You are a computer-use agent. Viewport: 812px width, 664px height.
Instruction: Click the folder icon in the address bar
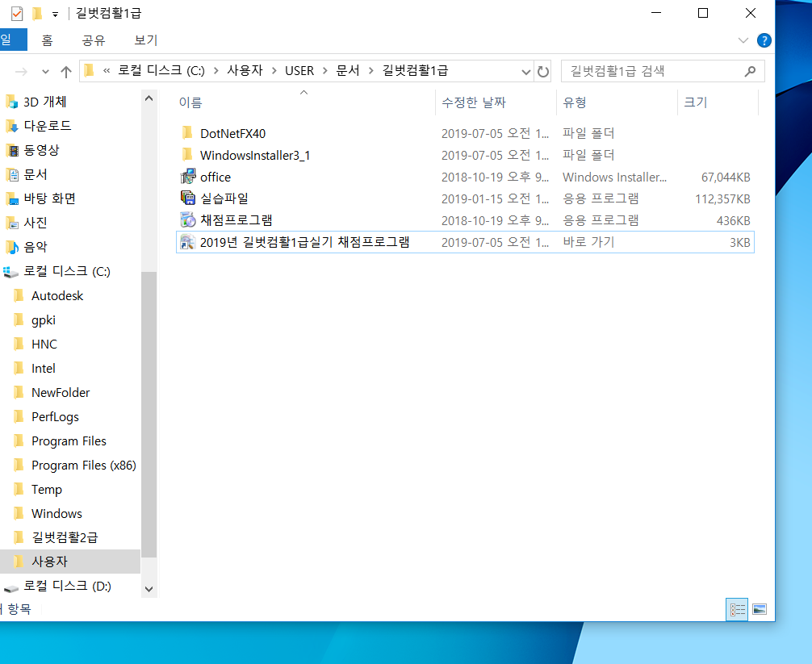point(88,71)
